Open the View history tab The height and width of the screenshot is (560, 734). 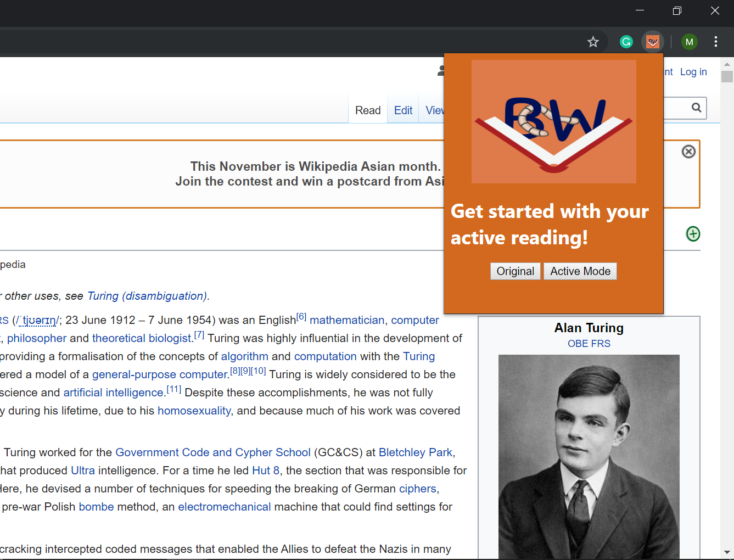436,110
